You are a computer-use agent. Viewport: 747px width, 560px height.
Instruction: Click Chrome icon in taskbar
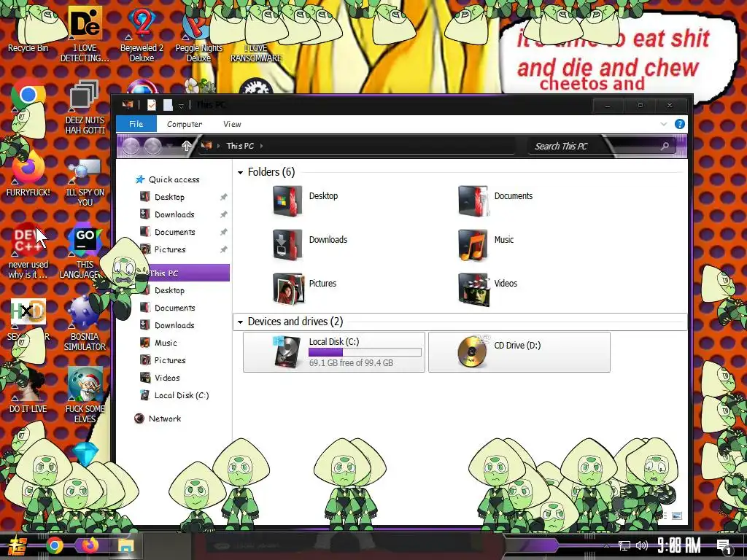[54, 545]
